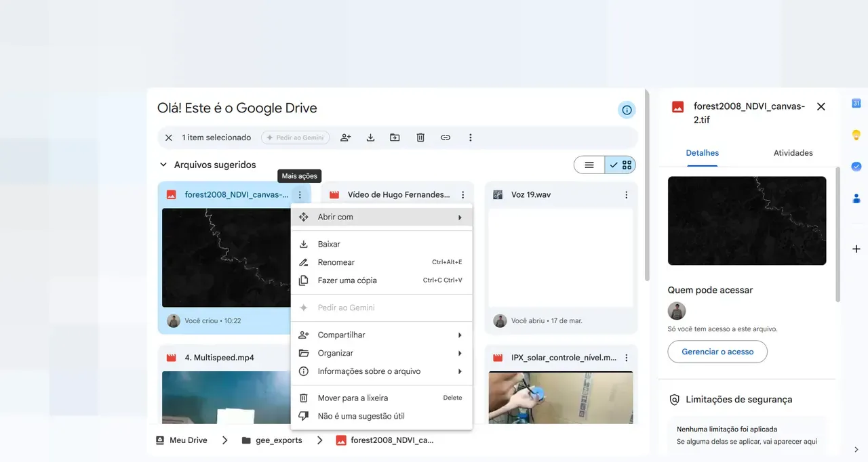
Task: Clear selection with the X icon
Action: pyautogui.click(x=169, y=138)
